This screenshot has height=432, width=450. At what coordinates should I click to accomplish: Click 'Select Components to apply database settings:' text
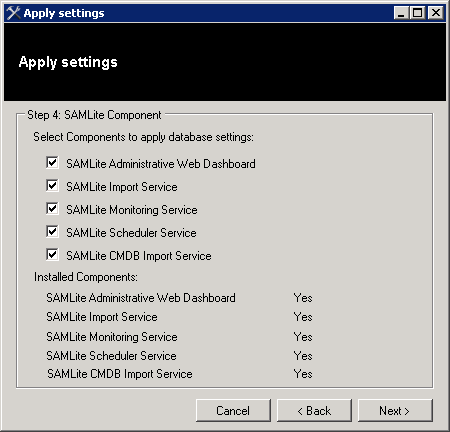coord(143,137)
